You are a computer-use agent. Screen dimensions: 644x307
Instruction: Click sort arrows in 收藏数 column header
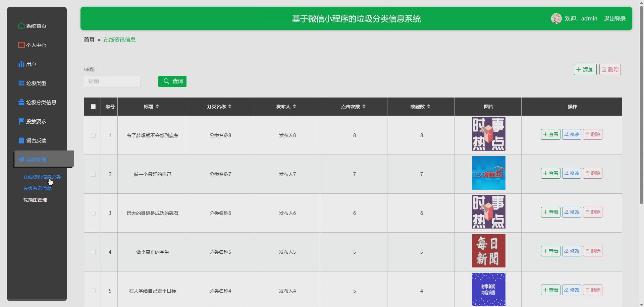[429, 106]
